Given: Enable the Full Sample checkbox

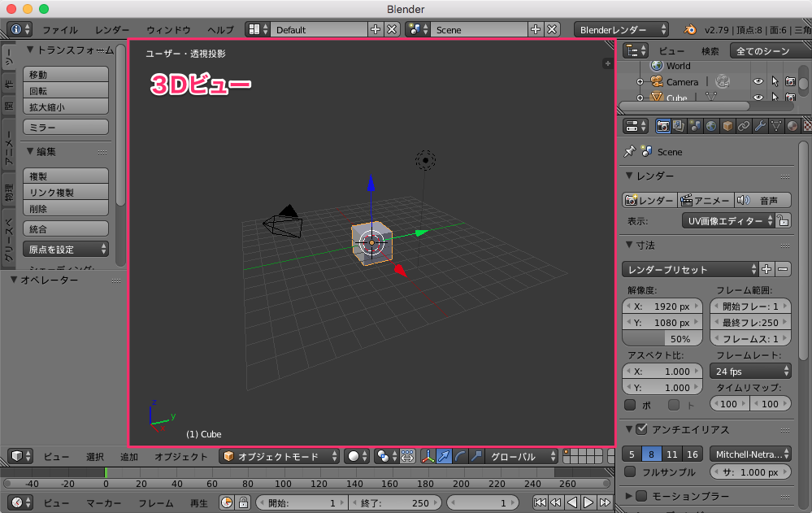Looking at the screenshot, I should (630, 472).
